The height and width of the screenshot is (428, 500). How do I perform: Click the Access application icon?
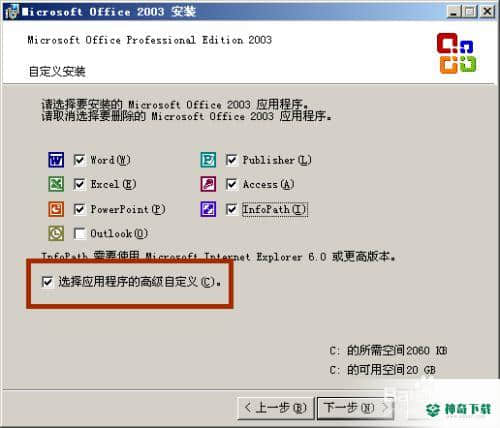point(208,184)
